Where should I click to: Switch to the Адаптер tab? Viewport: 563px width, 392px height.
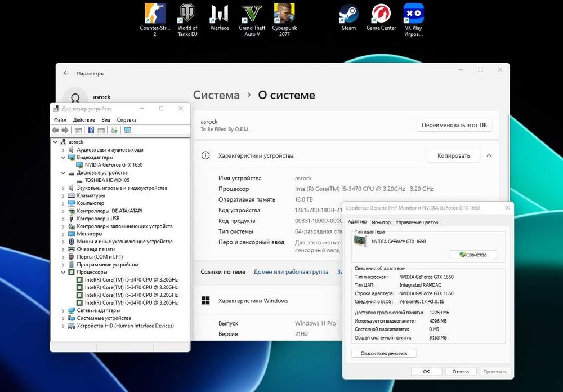point(357,222)
